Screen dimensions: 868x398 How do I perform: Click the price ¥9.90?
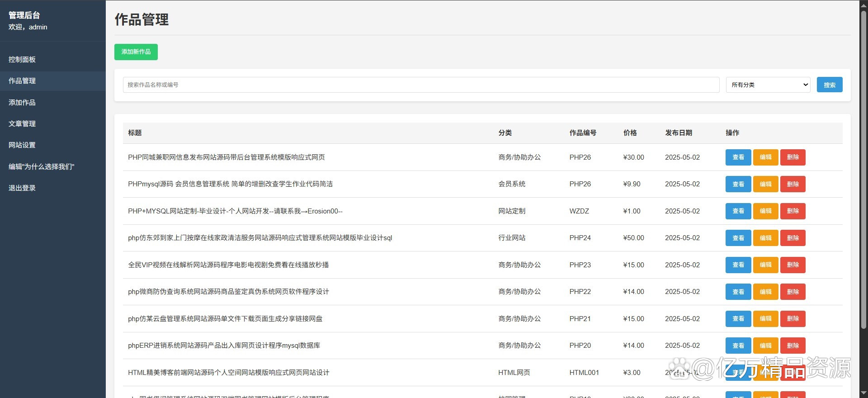point(632,184)
